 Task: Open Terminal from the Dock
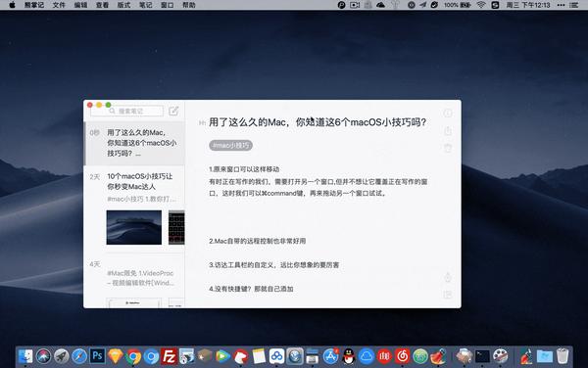pyautogui.click(x=482, y=356)
